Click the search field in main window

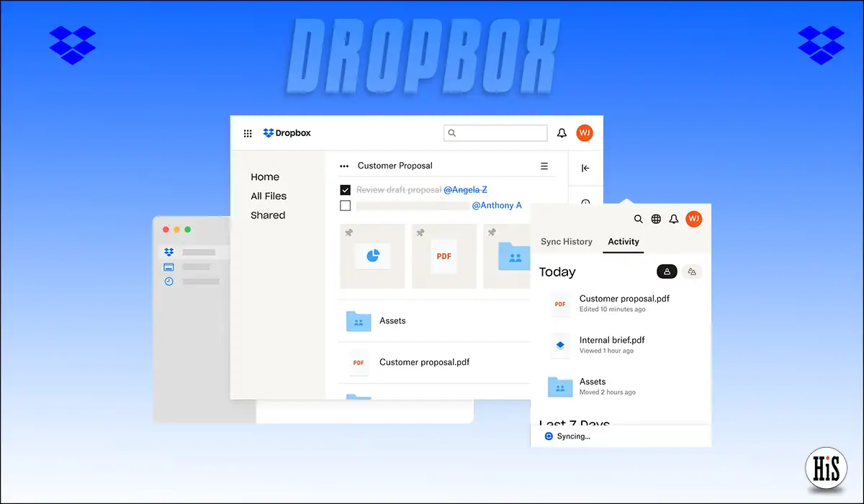495,133
